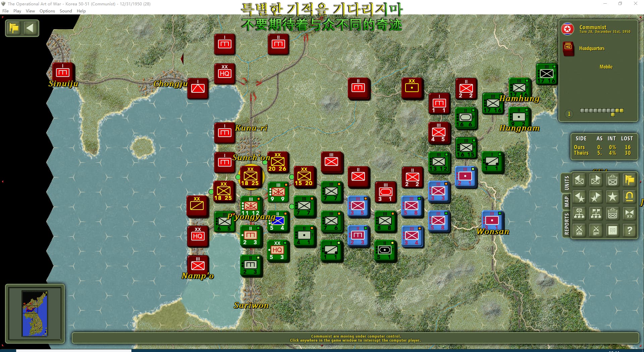Click the 'Mobile' status text
This screenshot has width=644, height=352.
tap(606, 67)
